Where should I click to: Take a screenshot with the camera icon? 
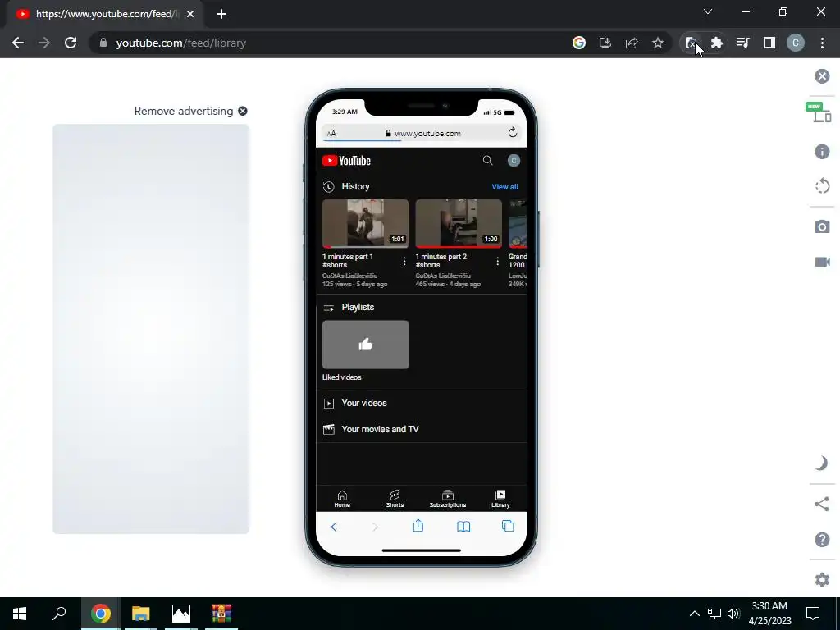tap(822, 226)
